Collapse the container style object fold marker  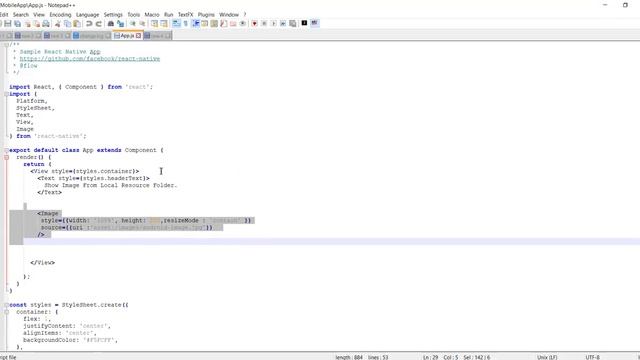6,312
